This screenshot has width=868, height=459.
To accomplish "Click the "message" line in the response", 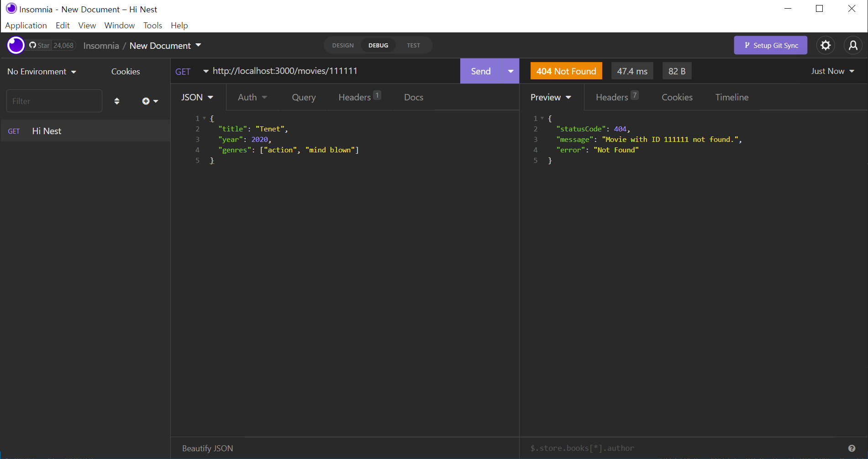I will [x=649, y=139].
